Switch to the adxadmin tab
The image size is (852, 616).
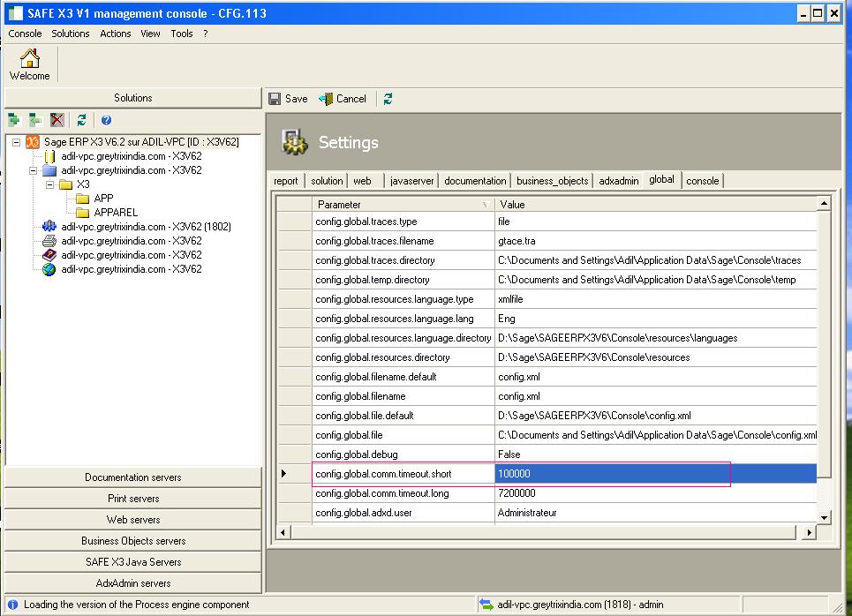click(618, 181)
